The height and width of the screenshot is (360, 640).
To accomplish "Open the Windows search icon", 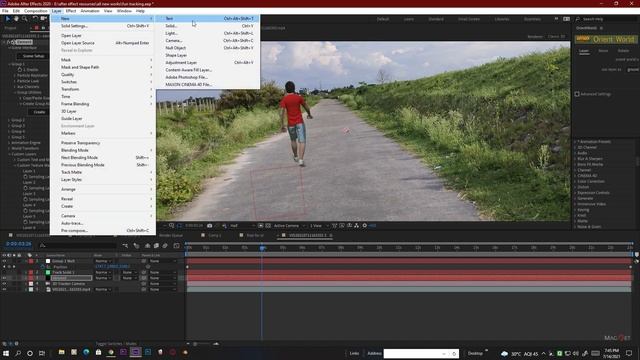I will [x=18, y=353].
